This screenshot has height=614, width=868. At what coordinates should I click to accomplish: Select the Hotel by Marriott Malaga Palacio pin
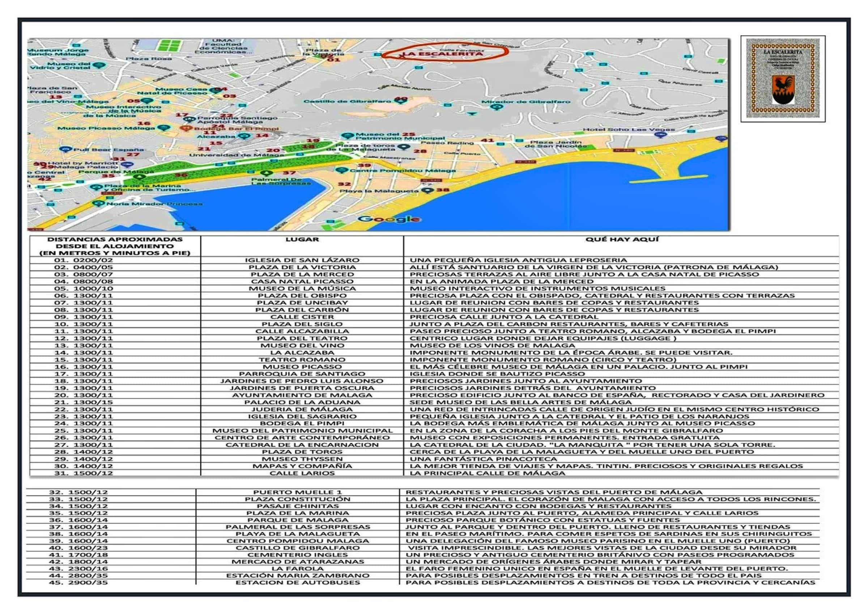(128, 165)
